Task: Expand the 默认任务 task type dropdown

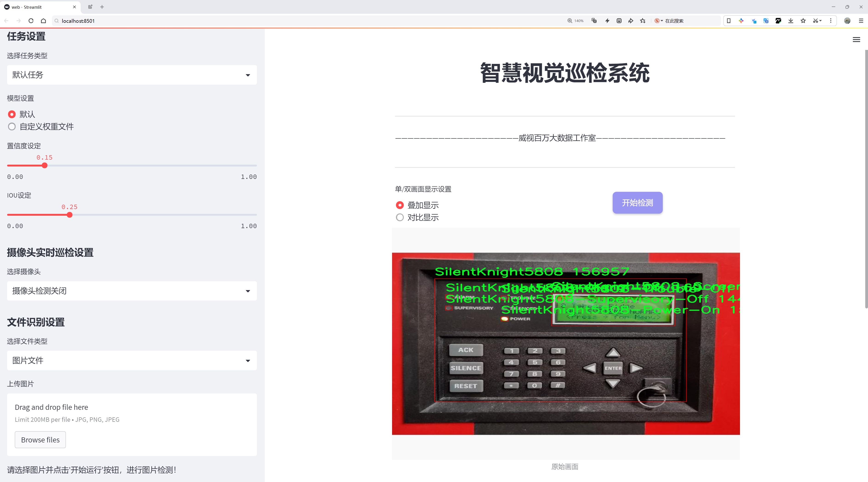Action: tap(132, 75)
